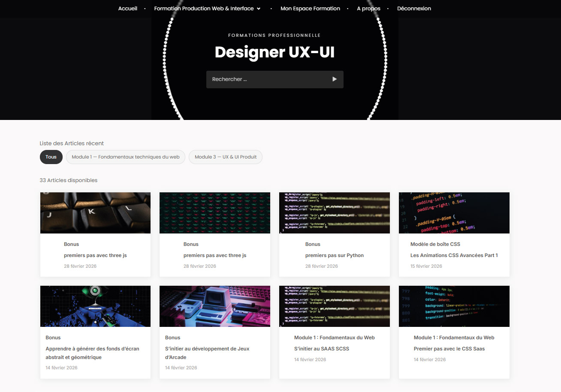Open thumbnail above premiers pas sur Python
Viewport: 561px width, 392px height.
pyautogui.click(x=335, y=213)
